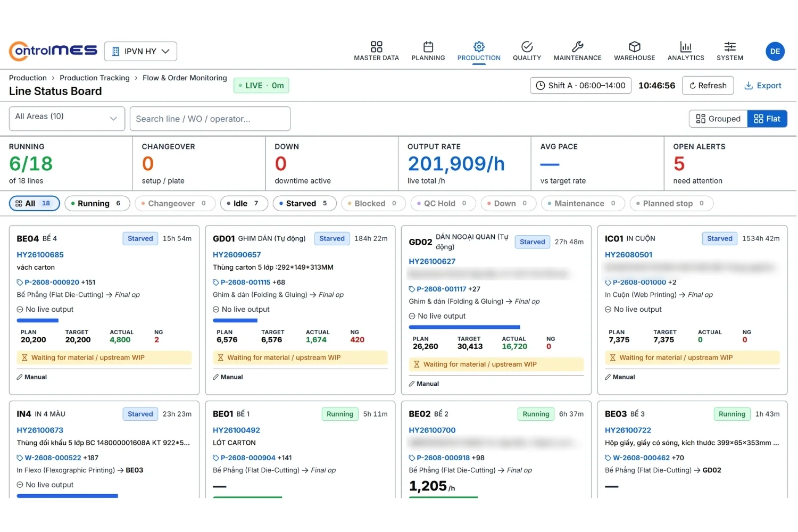The width and height of the screenshot is (798, 532).
Task: Switch to Flat view
Action: pos(767,119)
